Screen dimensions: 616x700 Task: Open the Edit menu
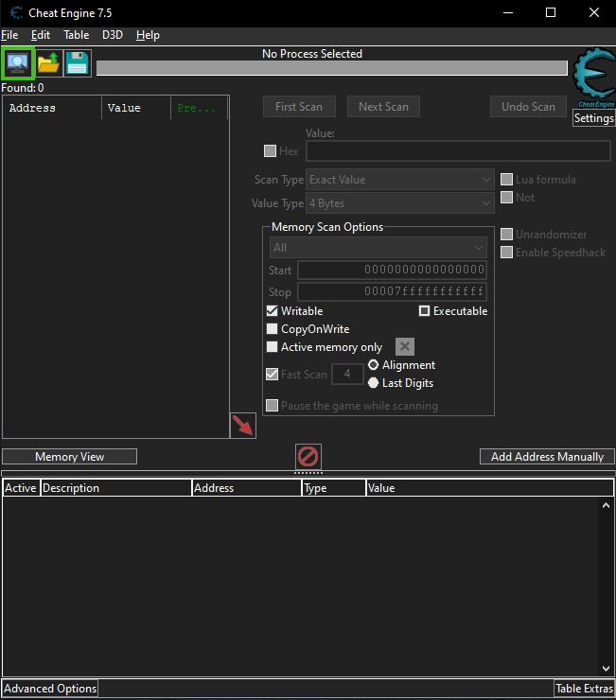point(41,35)
